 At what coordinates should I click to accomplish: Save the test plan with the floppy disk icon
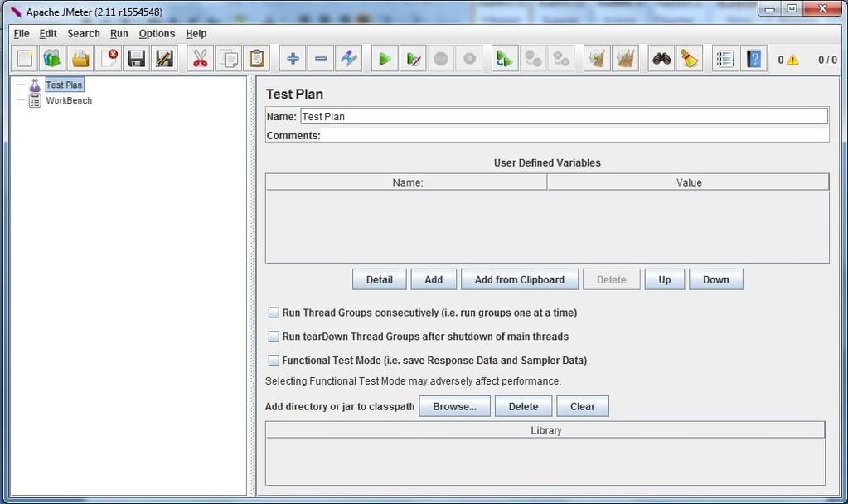click(136, 58)
